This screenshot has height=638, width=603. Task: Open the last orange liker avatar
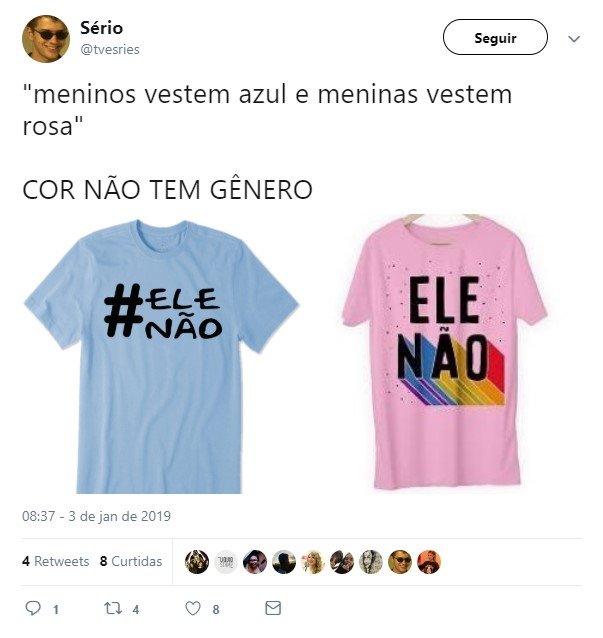coord(429,562)
